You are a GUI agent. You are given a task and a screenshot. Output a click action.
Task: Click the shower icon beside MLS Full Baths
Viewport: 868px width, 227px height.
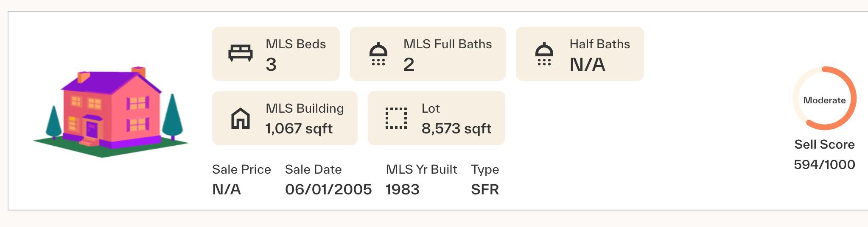click(378, 54)
